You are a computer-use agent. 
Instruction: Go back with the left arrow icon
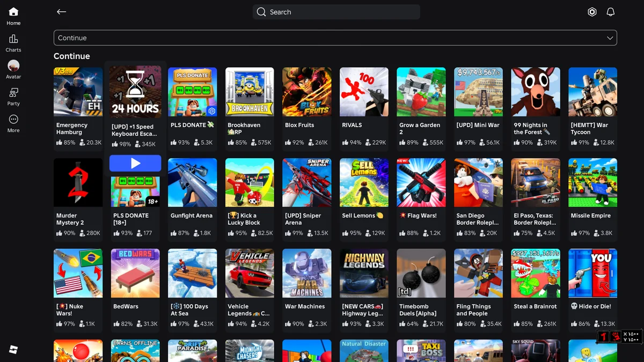tap(62, 12)
